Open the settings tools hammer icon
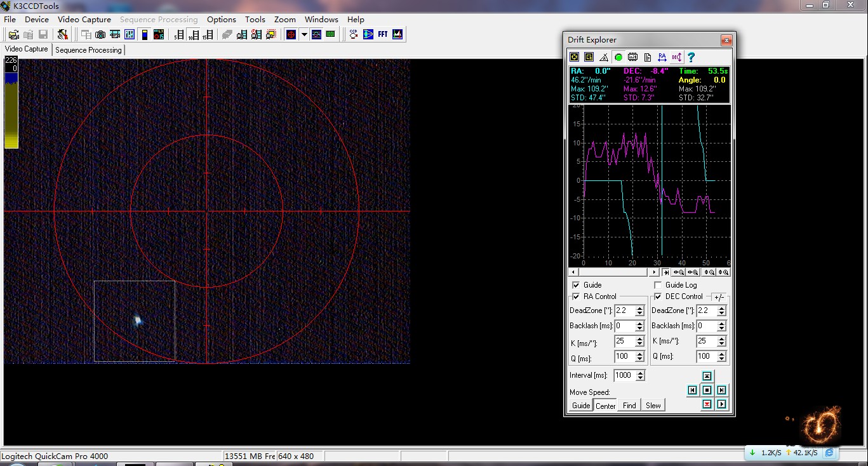This screenshot has width=868, height=466. pyautogui.click(x=63, y=34)
